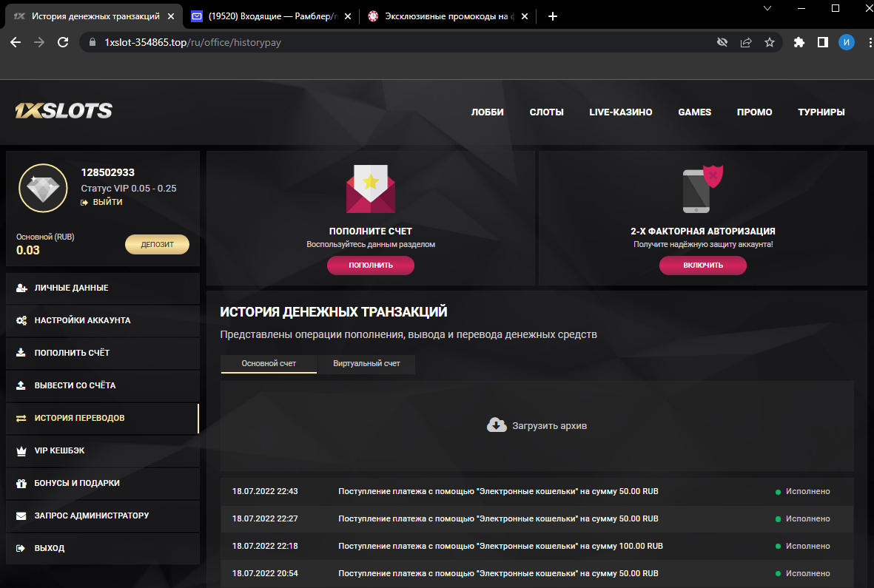Viewport: 874px width, 588px height.
Task: Open the Chrome profile avatar
Action: pyautogui.click(x=847, y=42)
